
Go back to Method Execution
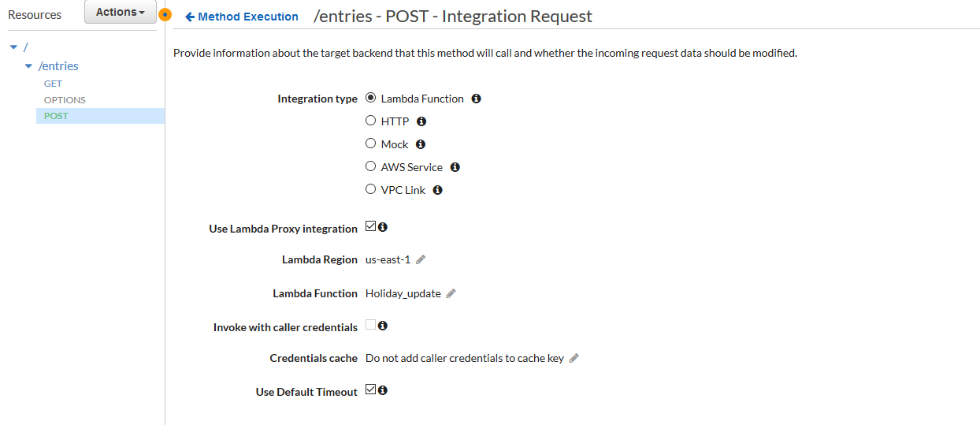pyautogui.click(x=242, y=17)
